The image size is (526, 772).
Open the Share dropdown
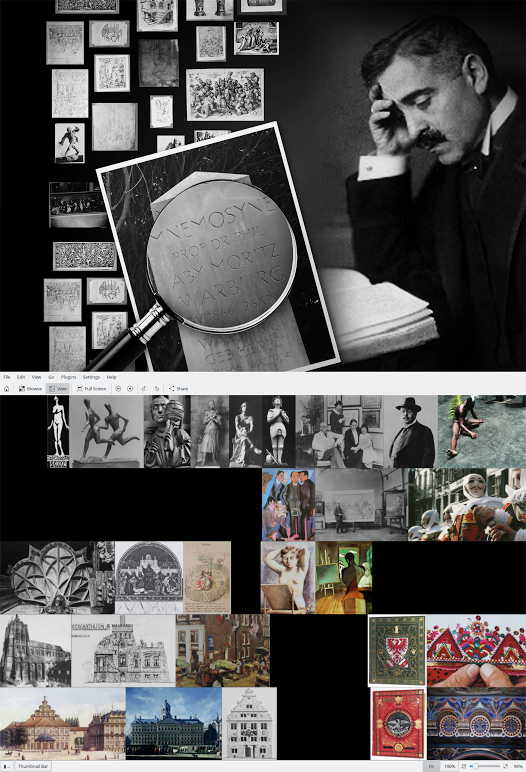pyautogui.click(x=178, y=389)
